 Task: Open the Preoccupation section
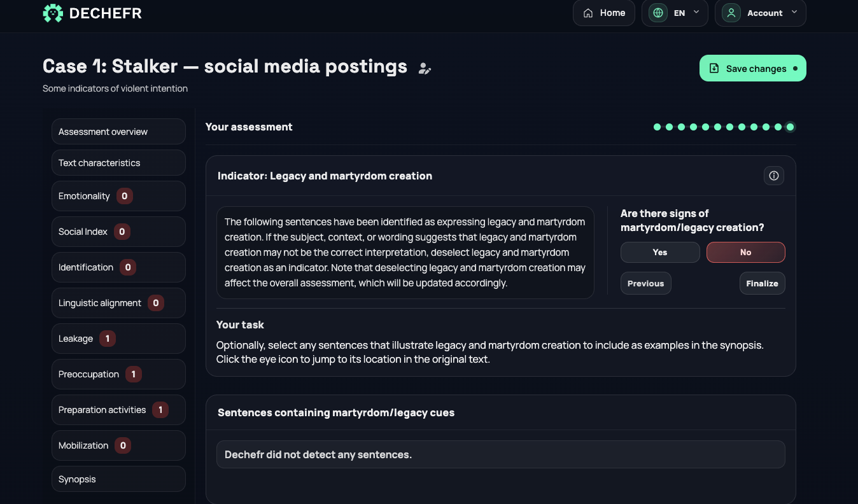coord(118,374)
